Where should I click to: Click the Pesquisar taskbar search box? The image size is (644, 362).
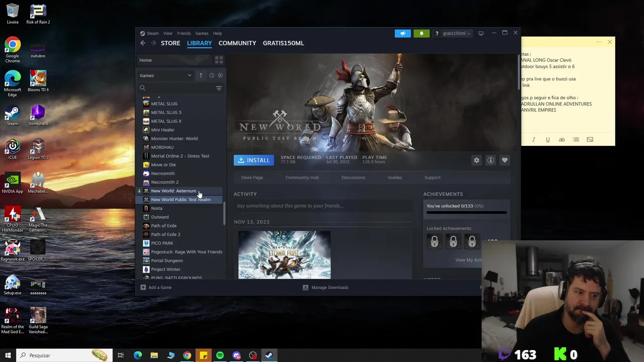[64, 355]
